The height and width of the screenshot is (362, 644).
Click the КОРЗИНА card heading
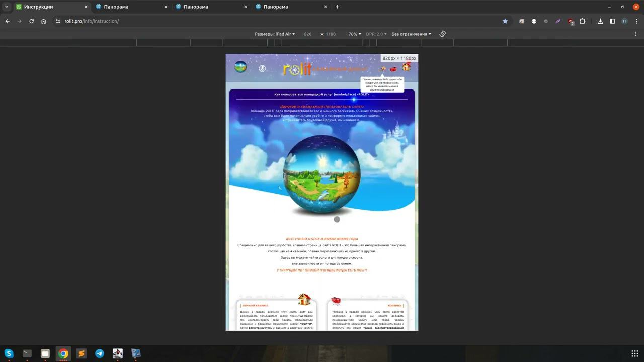[394, 306]
